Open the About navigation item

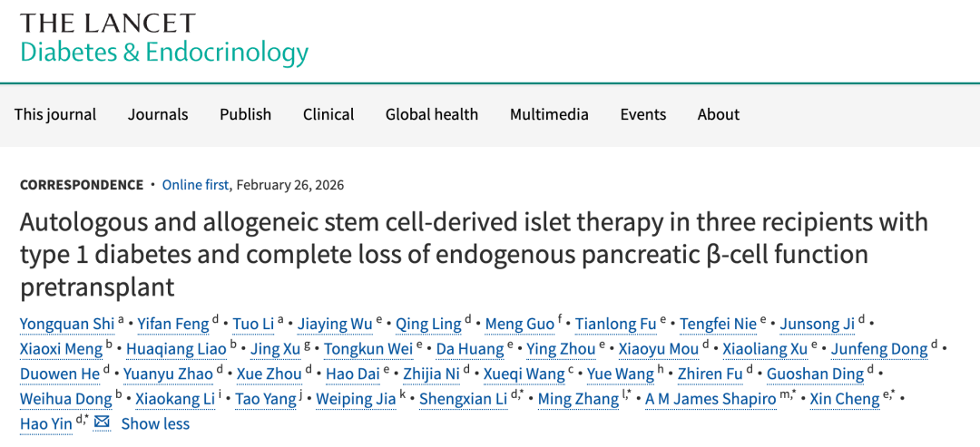pyautogui.click(x=719, y=114)
